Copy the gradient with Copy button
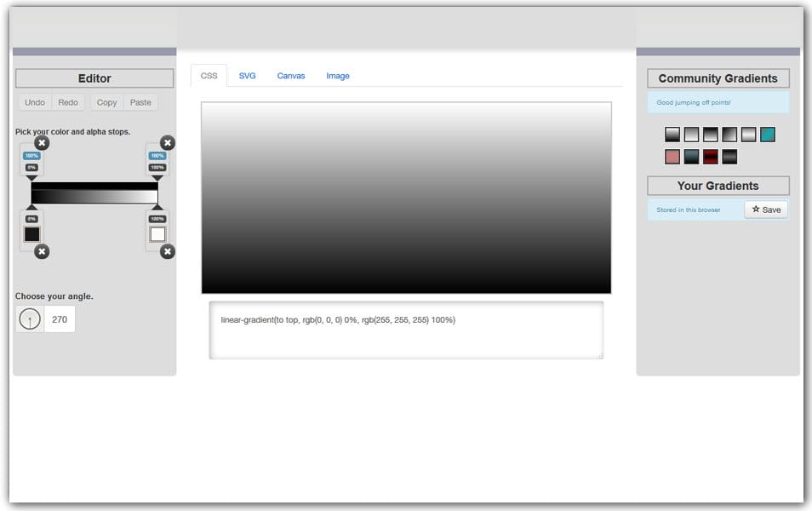The image size is (812, 511). [x=107, y=102]
